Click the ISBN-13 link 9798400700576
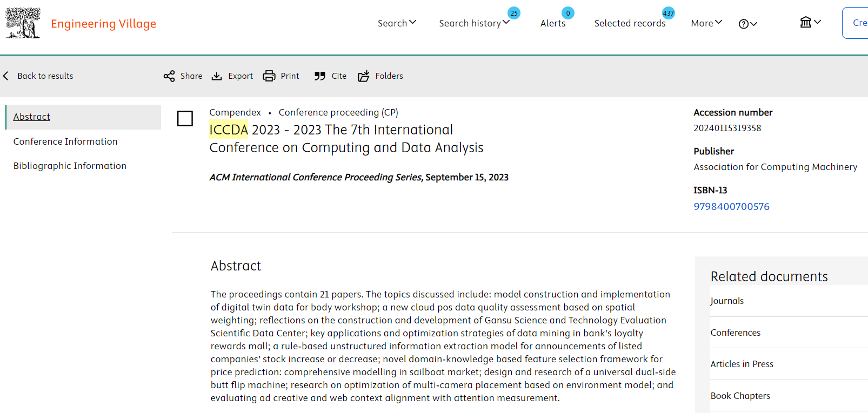This screenshot has height=413, width=868. (731, 206)
